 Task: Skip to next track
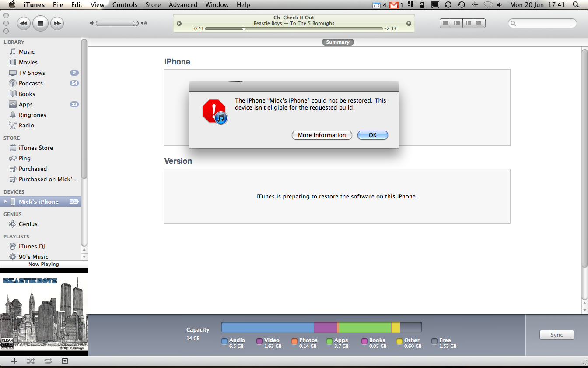click(57, 23)
